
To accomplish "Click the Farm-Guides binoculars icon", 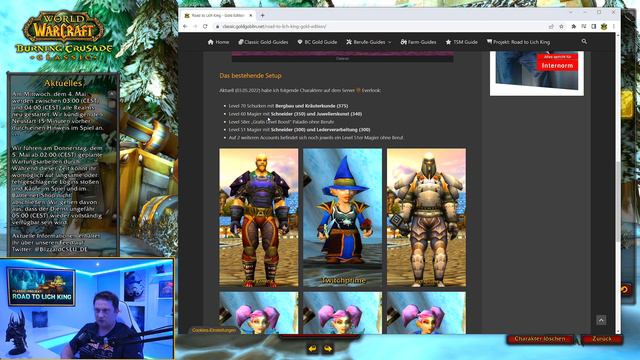I will pos(404,42).
